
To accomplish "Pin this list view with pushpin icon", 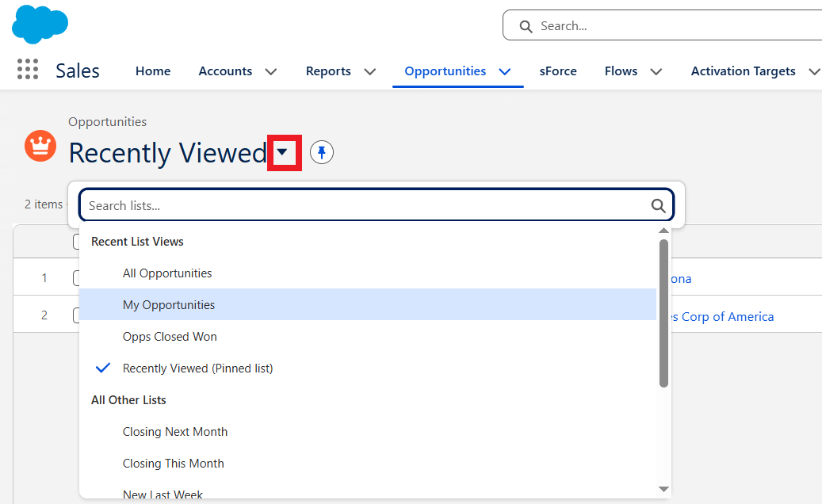I will pos(321,152).
